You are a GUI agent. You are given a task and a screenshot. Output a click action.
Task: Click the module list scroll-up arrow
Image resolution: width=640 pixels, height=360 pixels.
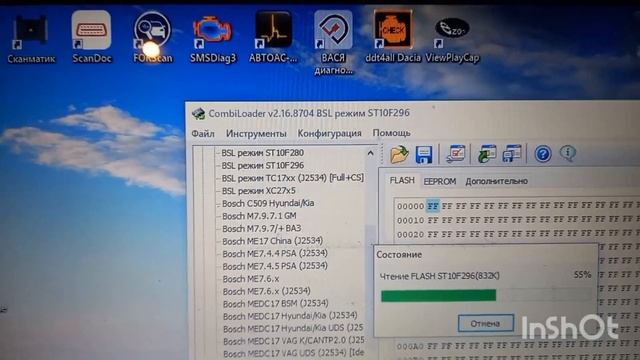pyautogui.click(x=370, y=153)
